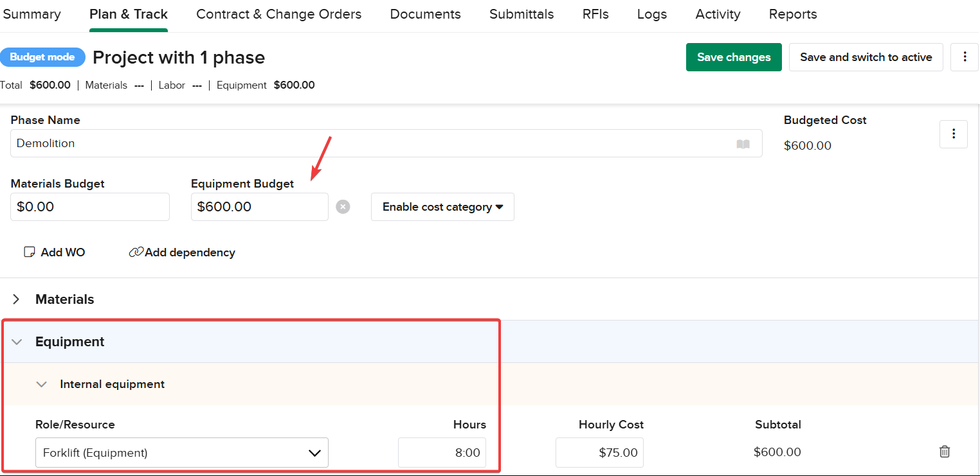This screenshot has height=476, width=980.
Task: Click the Add dependency link icon
Action: tap(136, 252)
